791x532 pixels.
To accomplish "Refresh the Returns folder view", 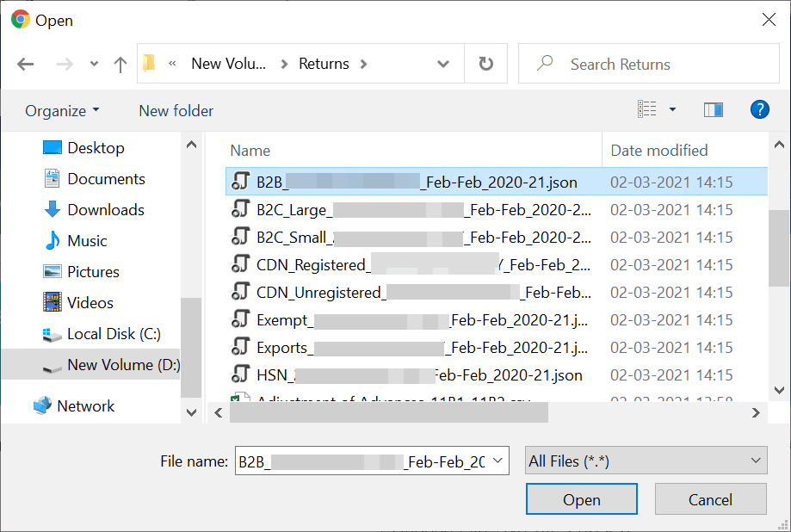I will click(x=485, y=64).
